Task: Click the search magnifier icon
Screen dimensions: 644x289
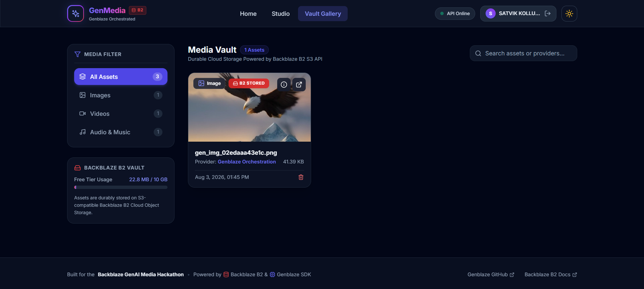Action: tap(478, 53)
